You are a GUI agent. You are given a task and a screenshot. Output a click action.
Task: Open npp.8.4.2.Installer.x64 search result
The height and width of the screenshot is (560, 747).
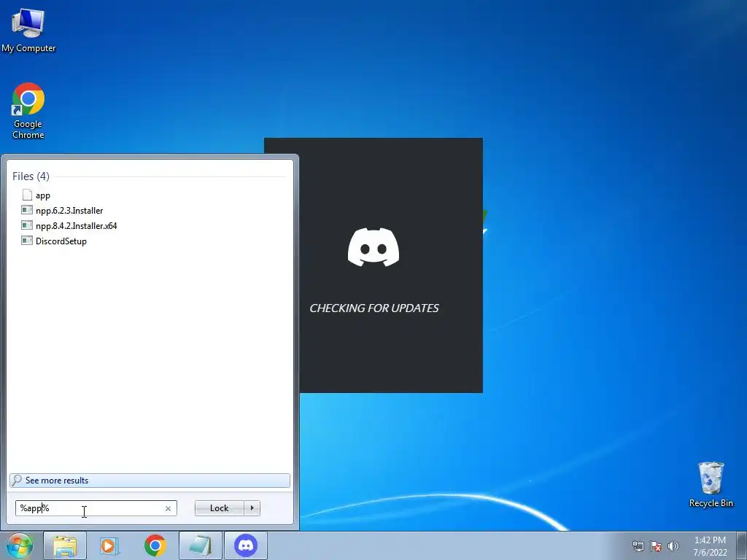76,226
